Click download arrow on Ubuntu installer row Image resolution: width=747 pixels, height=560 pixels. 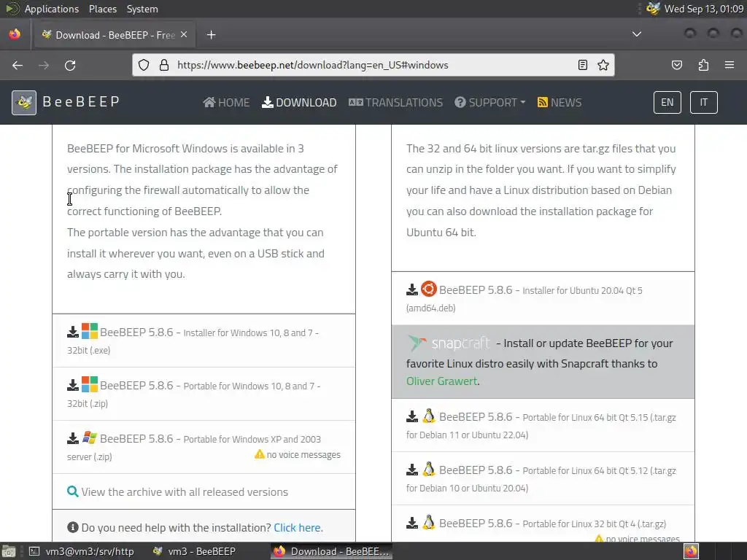coord(412,289)
